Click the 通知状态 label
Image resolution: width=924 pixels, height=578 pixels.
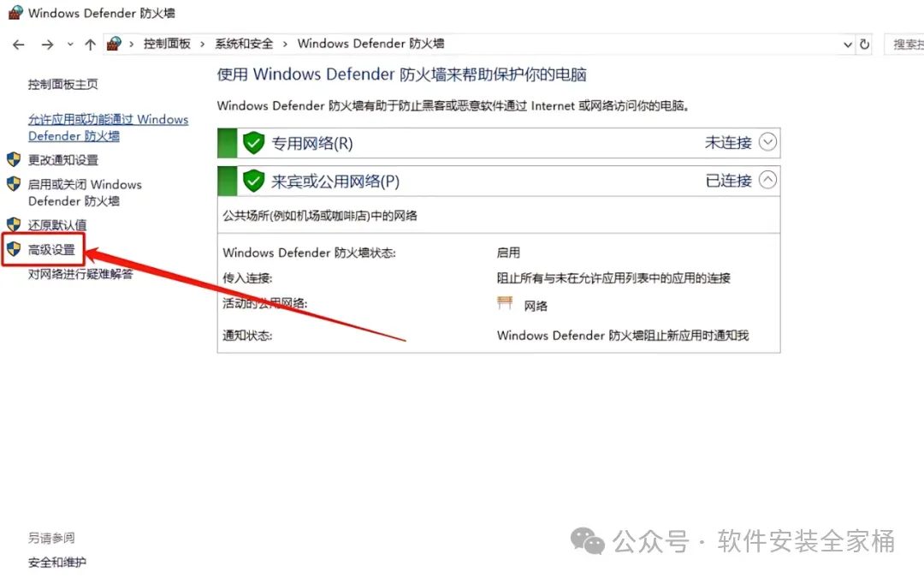247,336
